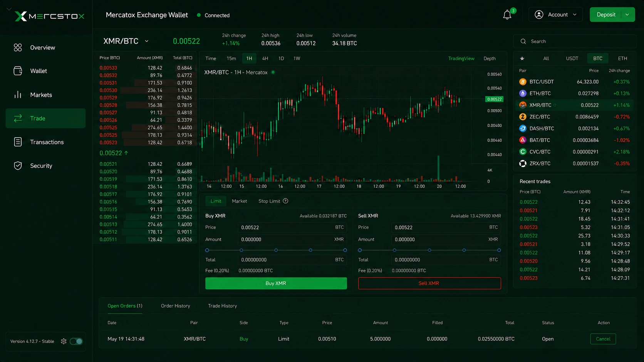Click the BTC/USDT coin icon
Image resolution: width=644 pixels, height=362 pixels.
[x=523, y=82]
